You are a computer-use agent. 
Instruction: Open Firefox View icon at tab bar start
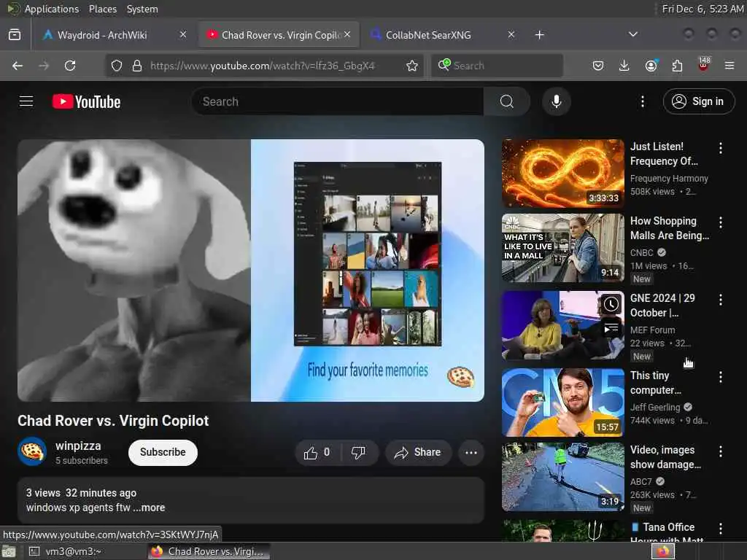point(15,35)
